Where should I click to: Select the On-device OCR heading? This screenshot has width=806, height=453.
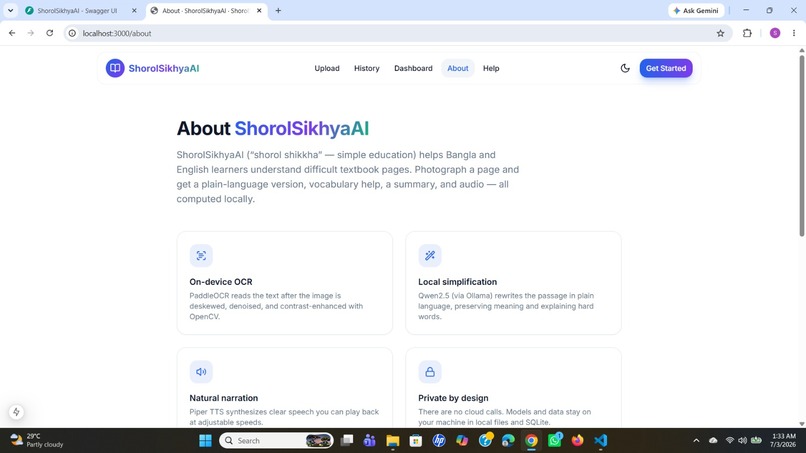[x=221, y=282]
